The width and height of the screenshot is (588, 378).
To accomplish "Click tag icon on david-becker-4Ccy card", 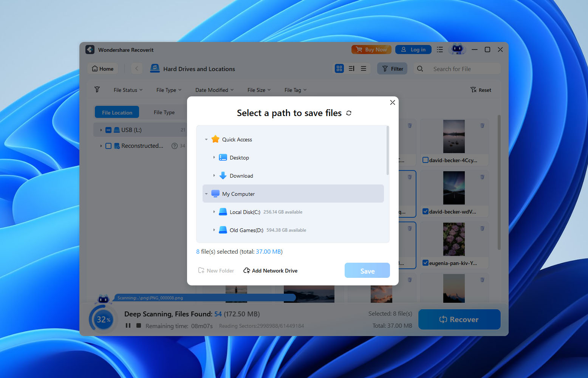I will pos(482,125).
